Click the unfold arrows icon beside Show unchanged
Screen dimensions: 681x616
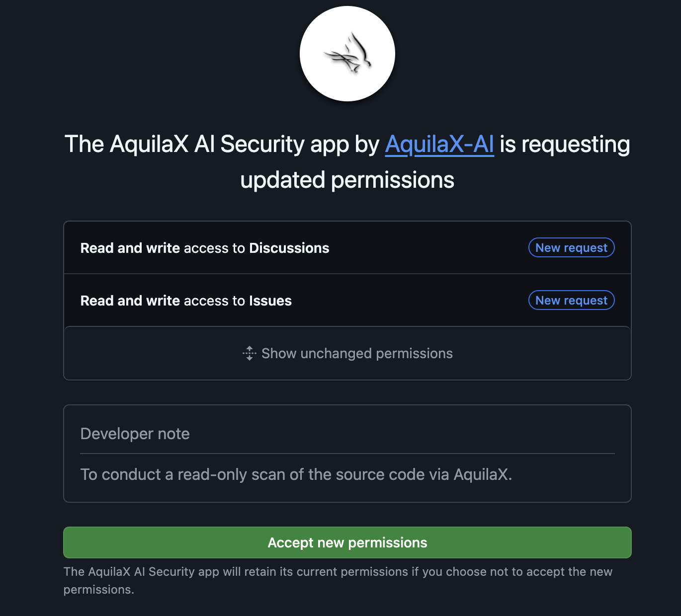[250, 353]
